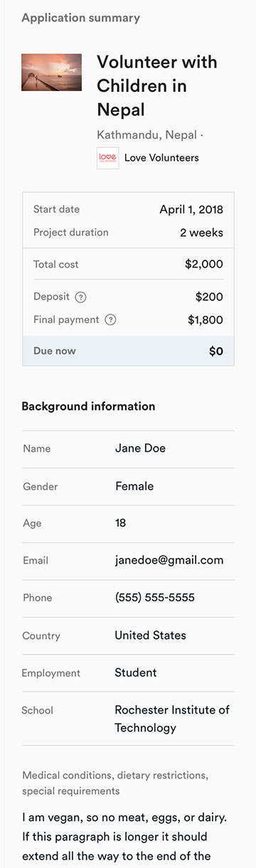Open the Love Volunteers organization link
256x868 pixels.
coord(161,158)
